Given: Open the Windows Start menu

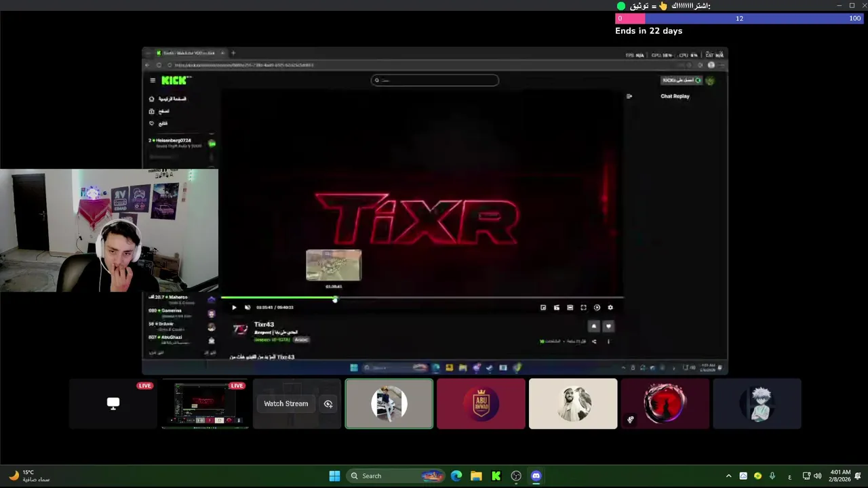Looking at the screenshot, I should 334,476.
